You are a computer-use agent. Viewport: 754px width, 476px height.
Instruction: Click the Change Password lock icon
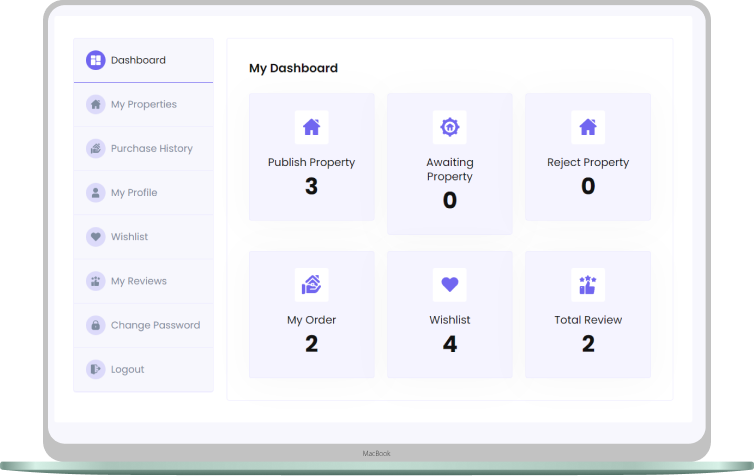[96, 325]
